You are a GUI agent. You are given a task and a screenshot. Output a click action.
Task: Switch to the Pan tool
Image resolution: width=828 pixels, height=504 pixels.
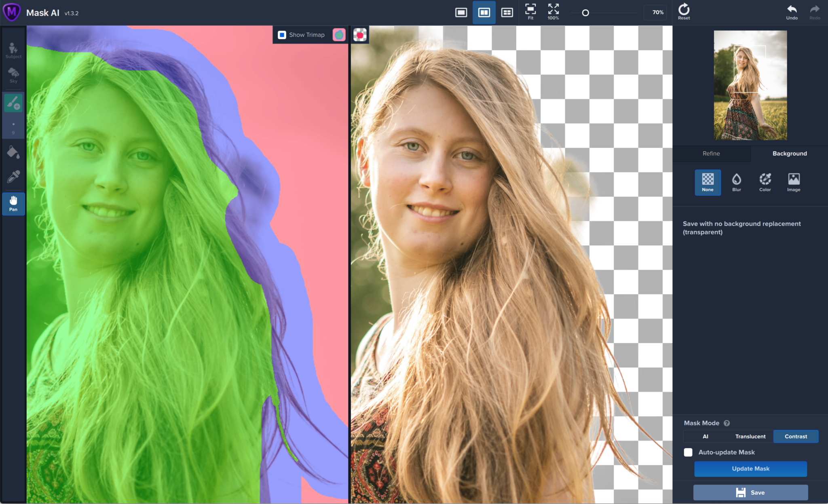point(13,203)
